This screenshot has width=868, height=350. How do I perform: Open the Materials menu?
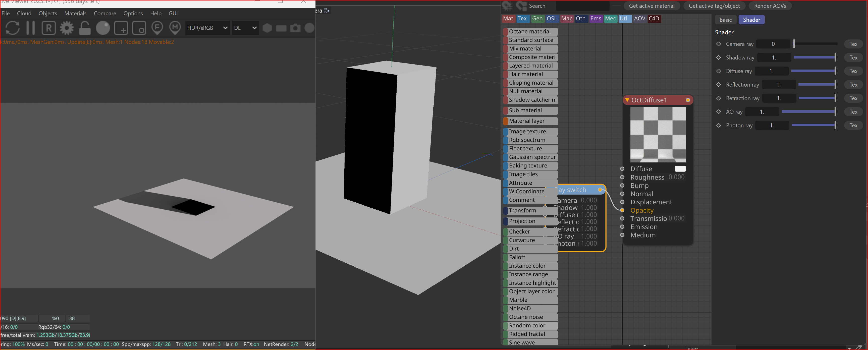click(x=75, y=14)
